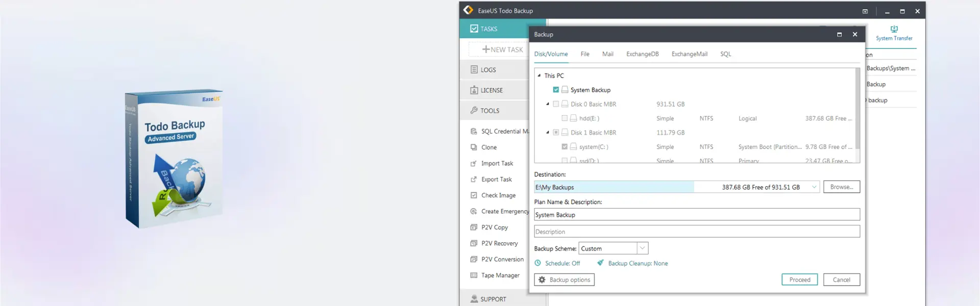Toggle the system(C:) volume checkbox
Viewport: 980px width, 306px height.
click(x=565, y=147)
